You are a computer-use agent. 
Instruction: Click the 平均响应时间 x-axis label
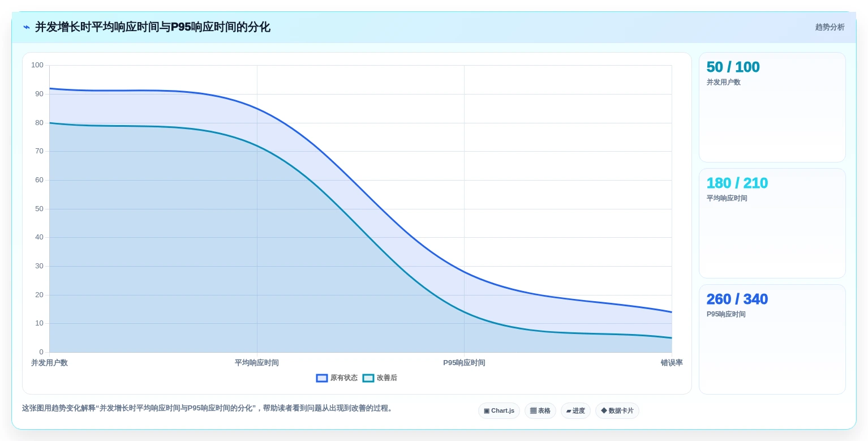click(257, 363)
